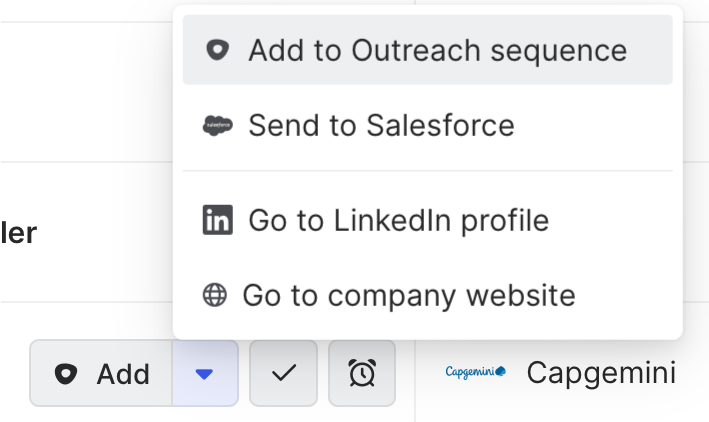Click the small Capgemini logo
709x422 pixels.
point(476,373)
